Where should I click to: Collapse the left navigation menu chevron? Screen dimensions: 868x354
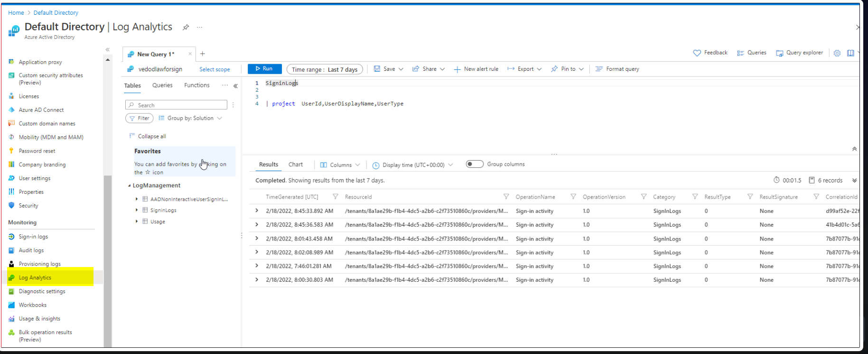[108, 49]
